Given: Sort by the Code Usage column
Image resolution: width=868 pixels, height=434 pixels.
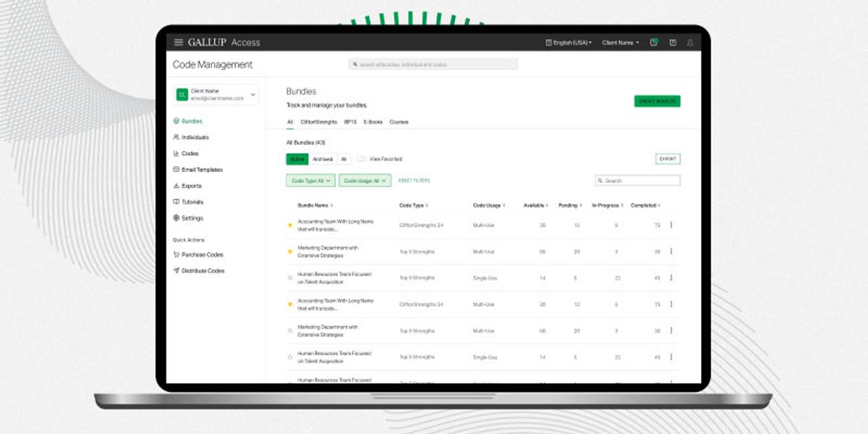Looking at the screenshot, I should [489, 205].
